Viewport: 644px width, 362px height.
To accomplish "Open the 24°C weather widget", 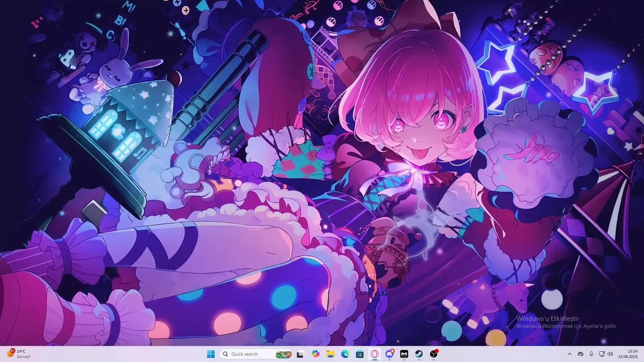I will 19,354.
